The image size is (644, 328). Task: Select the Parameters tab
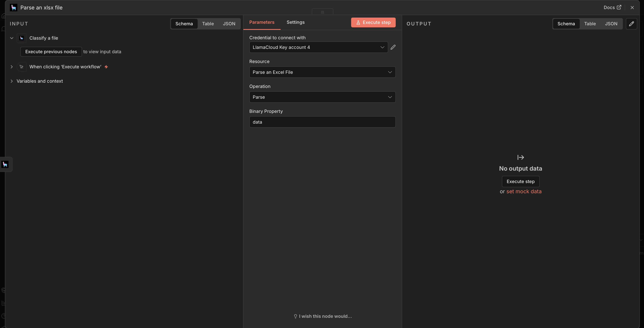pyautogui.click(x=262, y=22)
